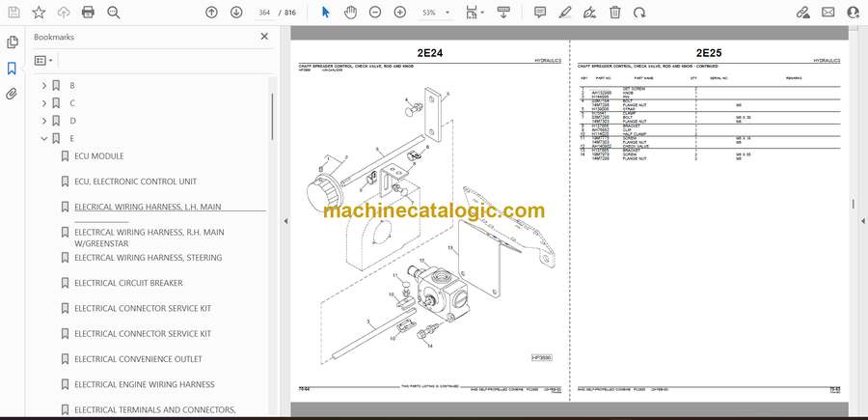Activate the Hand pan tool
Screen dimensions: 868x420
pos(350,13)
